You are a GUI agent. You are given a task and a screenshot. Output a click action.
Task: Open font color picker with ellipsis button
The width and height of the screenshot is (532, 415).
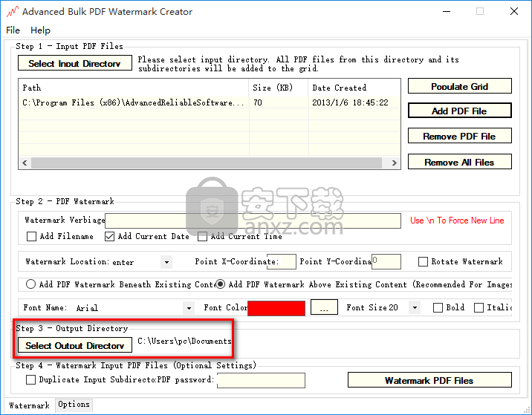(324, 307)
